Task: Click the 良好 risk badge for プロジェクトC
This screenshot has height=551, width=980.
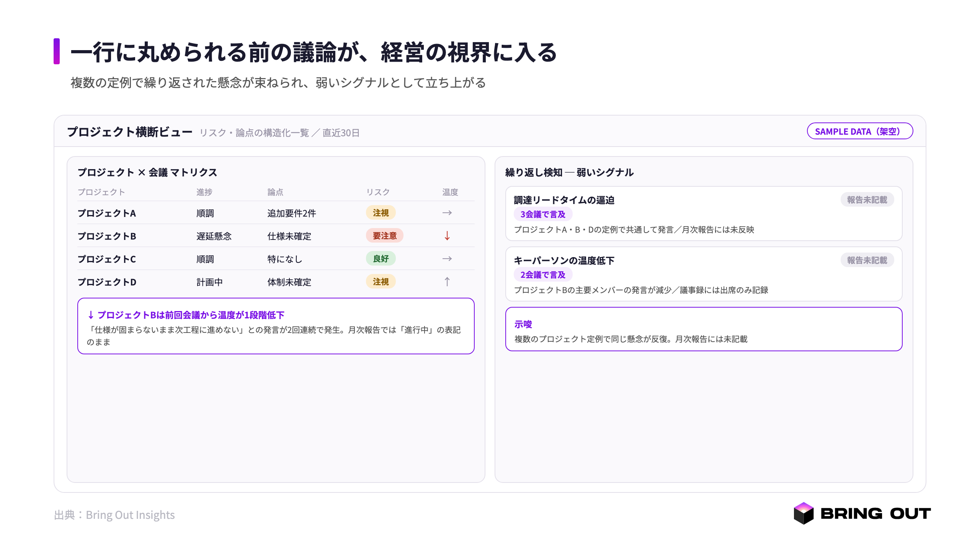Action: click(381, 259)
